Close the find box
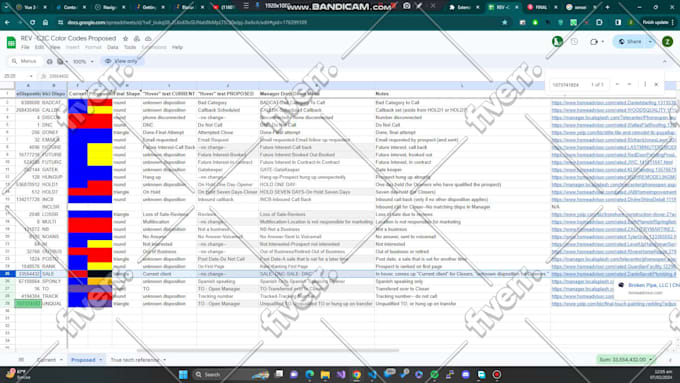The width and height of the screenshot is (680, 383). tap(656, 85)
